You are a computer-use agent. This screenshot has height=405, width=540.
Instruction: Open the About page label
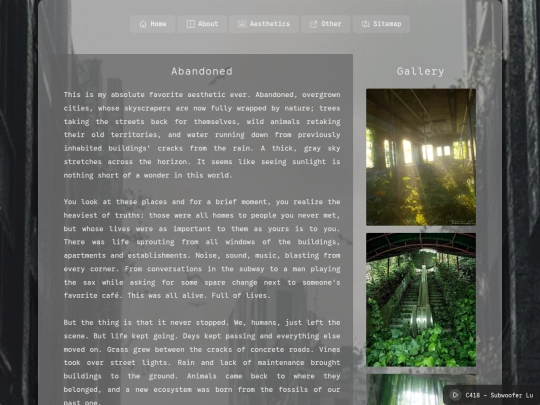pos(208,24)
